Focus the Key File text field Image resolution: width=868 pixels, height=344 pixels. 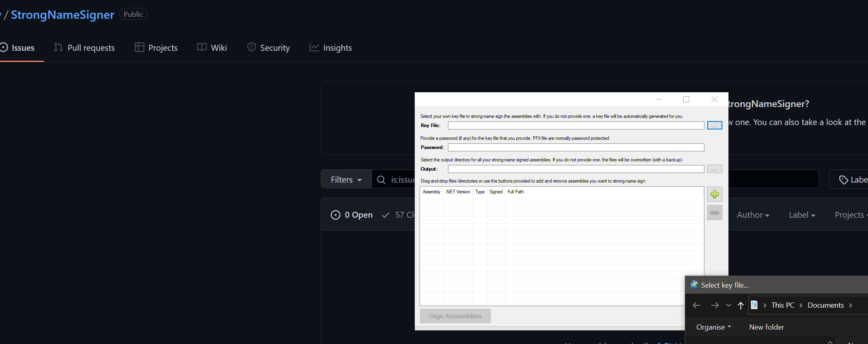point(576,125)
